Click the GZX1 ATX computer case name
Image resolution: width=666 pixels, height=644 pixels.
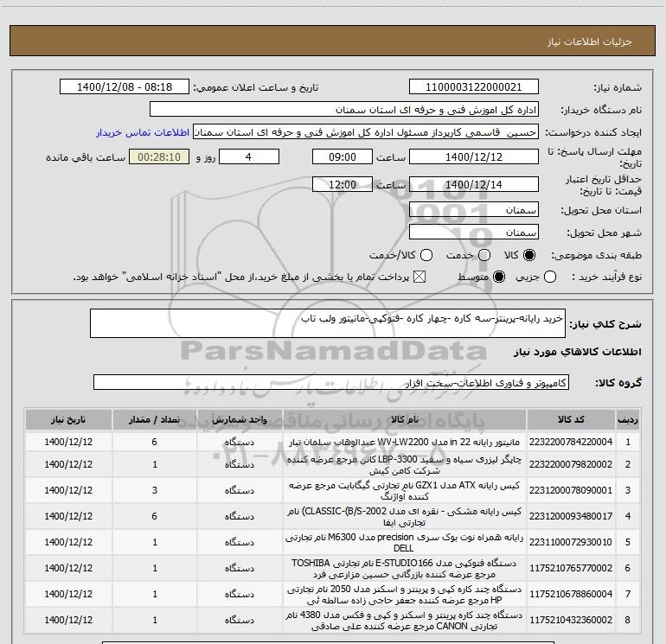405,491
